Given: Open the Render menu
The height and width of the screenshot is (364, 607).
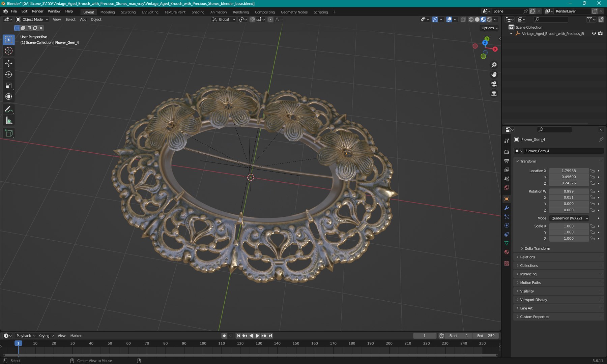Looking at the screenshot, I should click(x=38, y=11).
